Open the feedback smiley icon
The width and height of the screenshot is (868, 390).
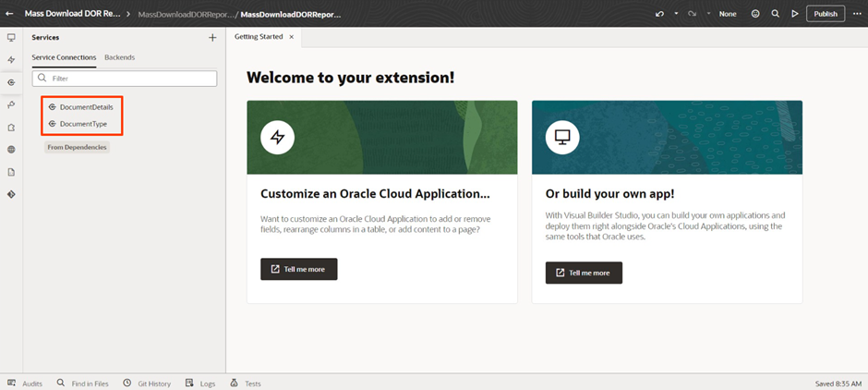(x=755, y=14)
